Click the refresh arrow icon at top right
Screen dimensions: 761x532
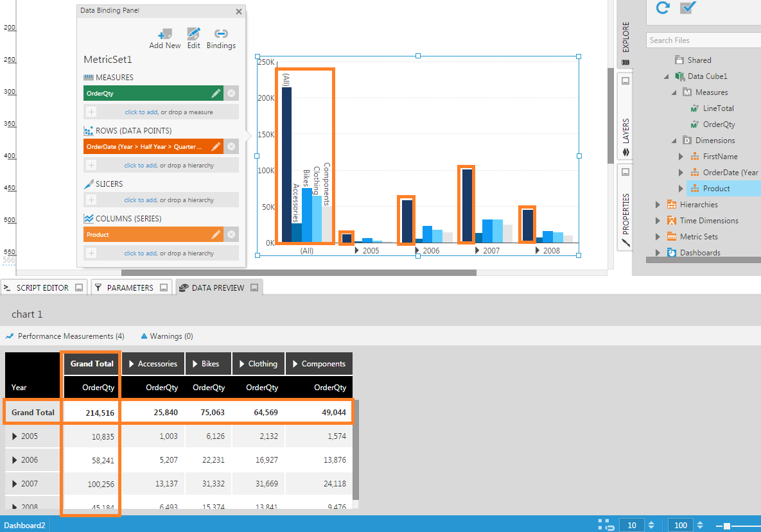point(662,8)
